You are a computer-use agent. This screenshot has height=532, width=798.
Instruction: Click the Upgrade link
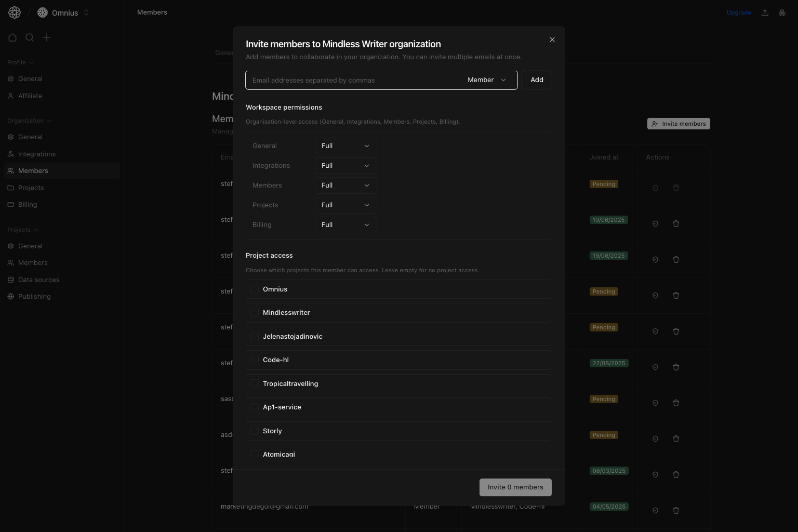[738, 12]
